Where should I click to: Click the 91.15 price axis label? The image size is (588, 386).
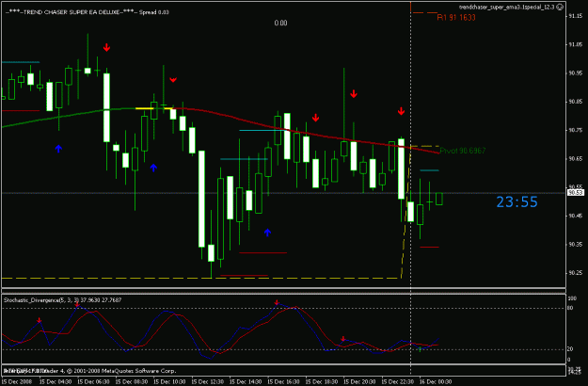(575, 16)
